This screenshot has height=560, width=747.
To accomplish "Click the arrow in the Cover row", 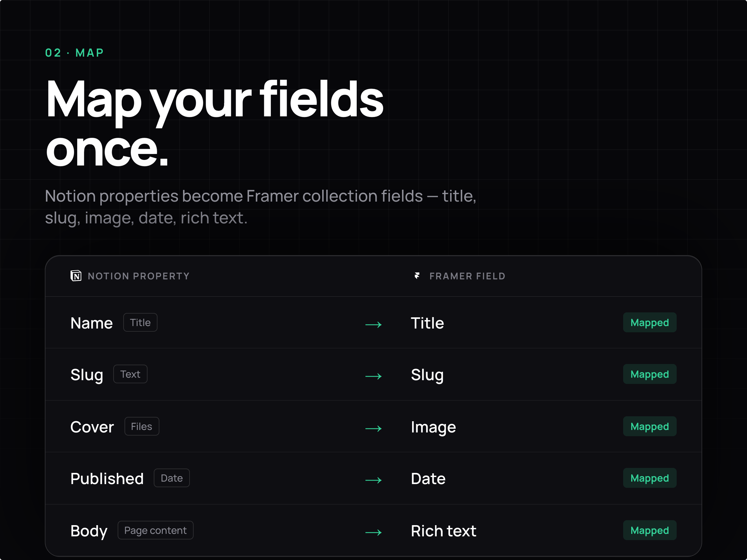I will pyautogui.click(x=374, y=428).
